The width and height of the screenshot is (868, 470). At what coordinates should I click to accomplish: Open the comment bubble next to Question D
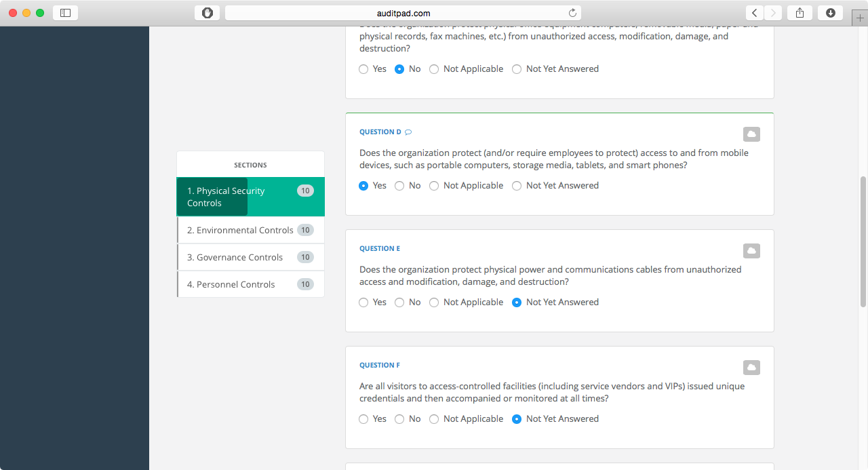(x=408, y=132)
